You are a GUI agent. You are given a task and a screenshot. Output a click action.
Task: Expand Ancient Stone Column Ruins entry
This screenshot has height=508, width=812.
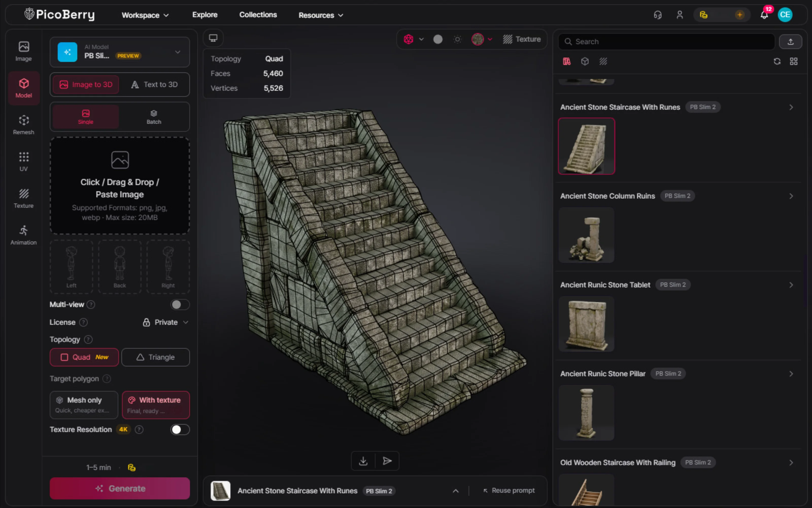[x=791, y=196]
